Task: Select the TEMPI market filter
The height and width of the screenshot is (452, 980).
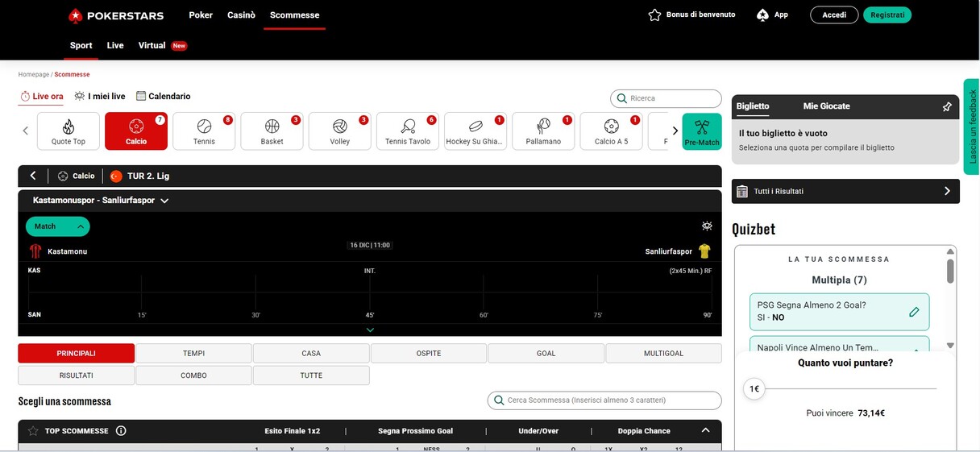Action: tap(193, 354)
